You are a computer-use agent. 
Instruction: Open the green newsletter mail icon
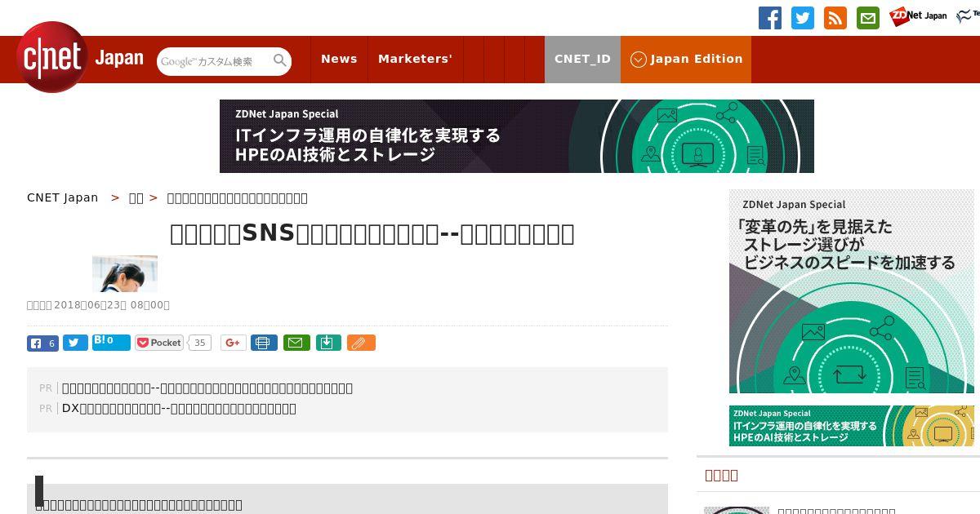pyautogui.click(x=868, y=18)
